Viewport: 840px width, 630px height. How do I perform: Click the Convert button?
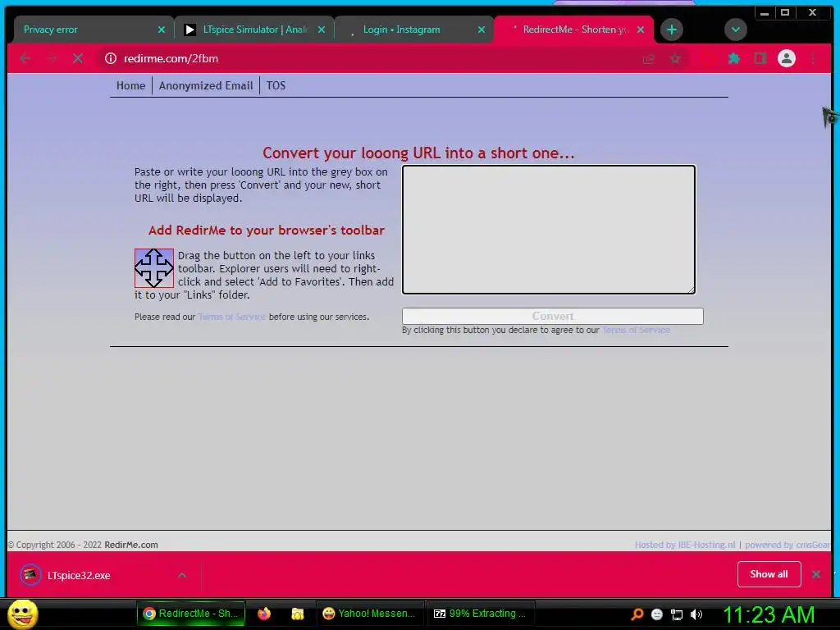(552, 316)
